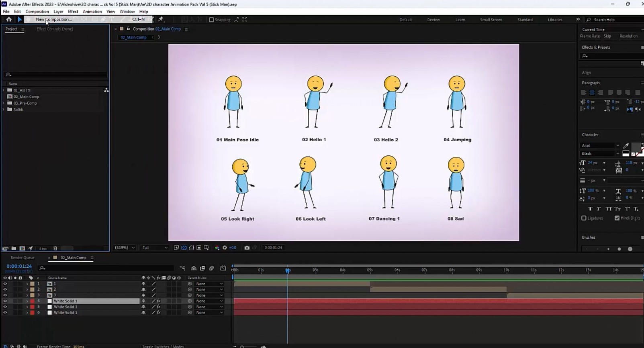Click the trash icon in Project panel

click(x=55, y=248)
